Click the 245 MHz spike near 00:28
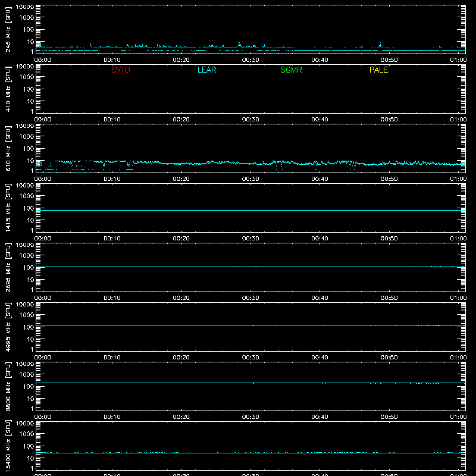This screenshot has height=476, width=476. coord(239,45)
